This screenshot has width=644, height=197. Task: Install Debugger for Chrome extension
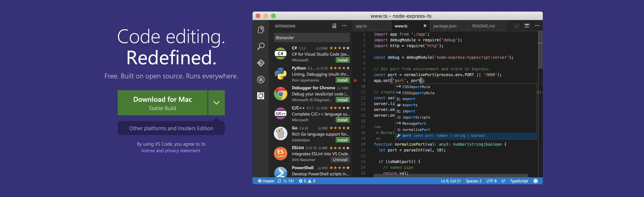click(x=342, y=100)
